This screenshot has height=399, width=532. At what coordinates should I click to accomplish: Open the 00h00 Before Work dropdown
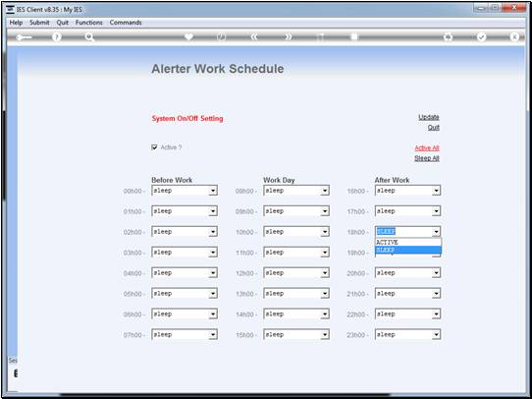click(x=185, y=191)
